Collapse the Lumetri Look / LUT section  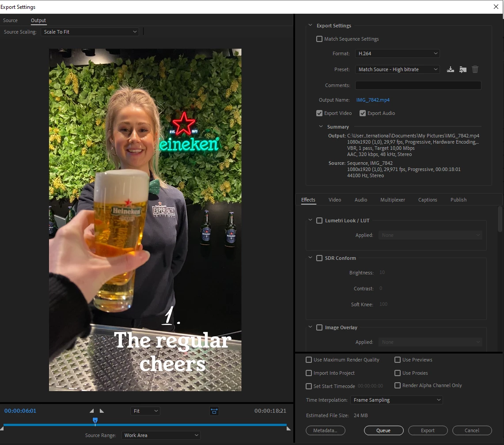(x=310, y=220)
